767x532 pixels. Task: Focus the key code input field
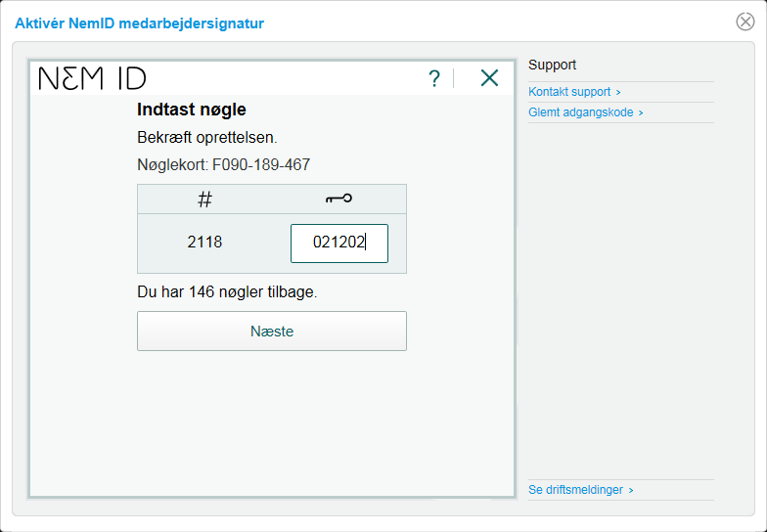[x=338, y=243]
